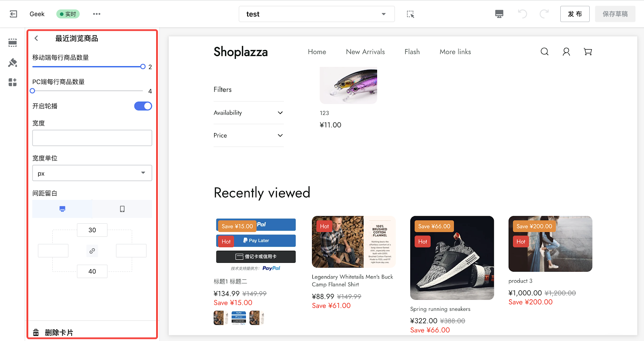The height and width of the screenshot is (341, 644).
Task: Go back from 最近浏览商品 panel
Action: 36,38
